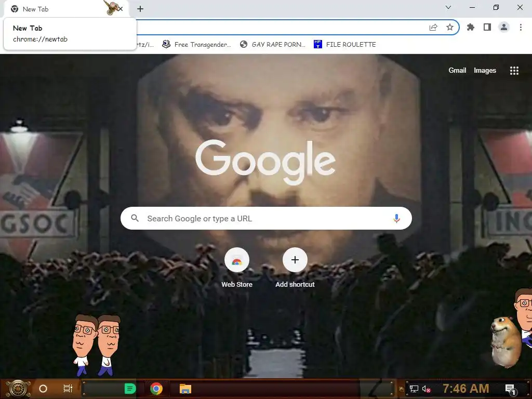Focus the Search Google or type a URL box
The image size is (532, 399).
pos(266,218)
